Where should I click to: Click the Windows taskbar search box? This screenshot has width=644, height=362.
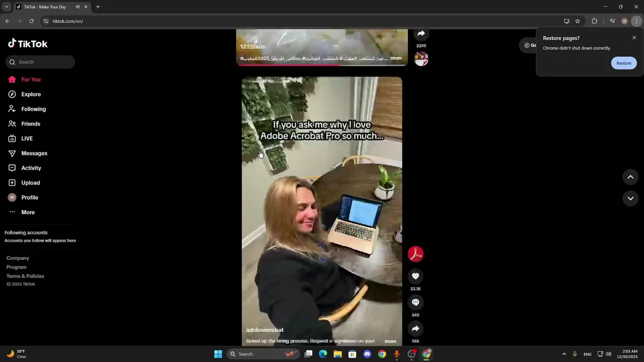coord(263,354)
